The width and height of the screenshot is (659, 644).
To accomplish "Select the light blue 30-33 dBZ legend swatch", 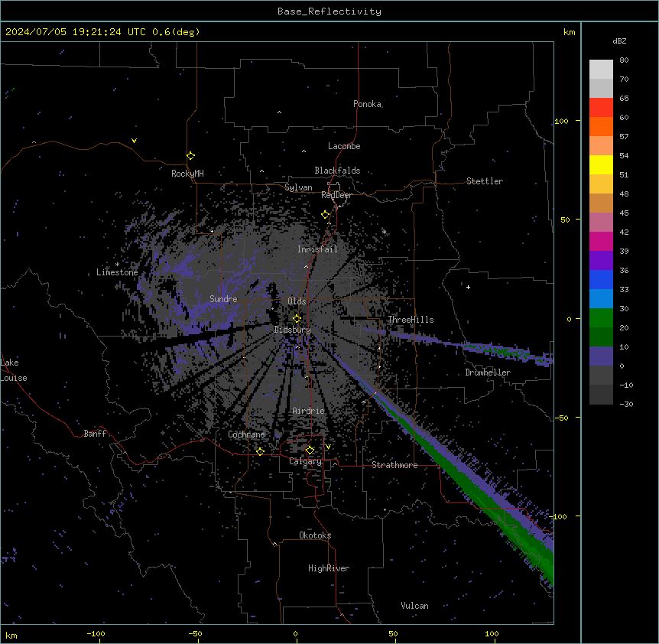I will tap(601, 299).
